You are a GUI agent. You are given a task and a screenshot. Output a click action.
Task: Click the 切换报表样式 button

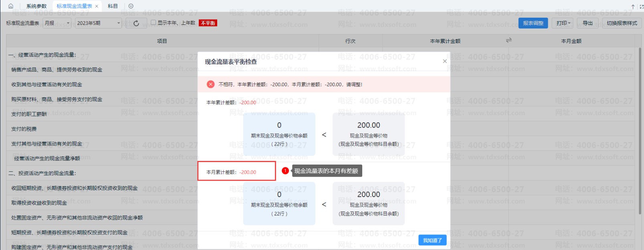coord(622,23)
